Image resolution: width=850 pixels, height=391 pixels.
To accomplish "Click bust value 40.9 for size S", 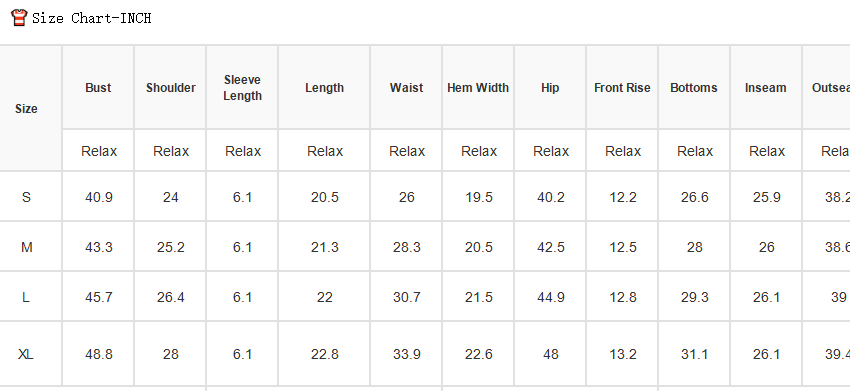I will click(x=99, y=197).
